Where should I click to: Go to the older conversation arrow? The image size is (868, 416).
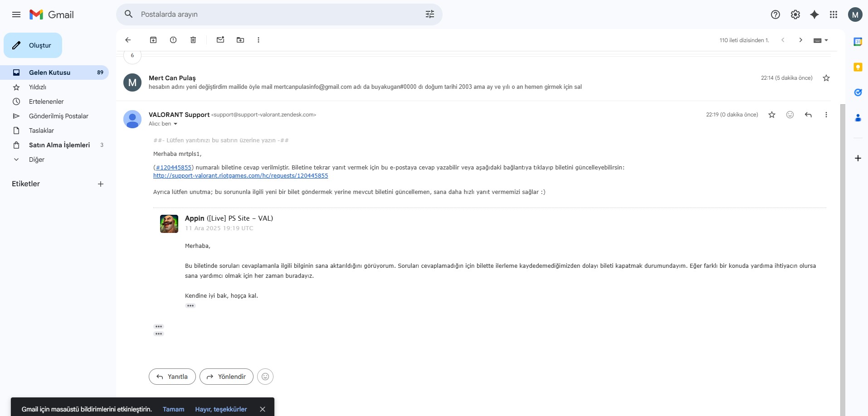point(801,40)
